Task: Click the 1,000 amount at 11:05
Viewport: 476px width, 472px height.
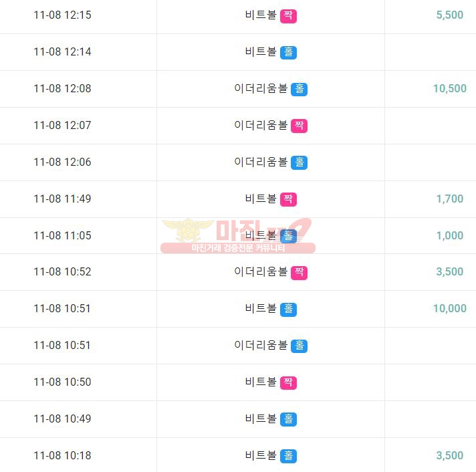Action: 449,235
